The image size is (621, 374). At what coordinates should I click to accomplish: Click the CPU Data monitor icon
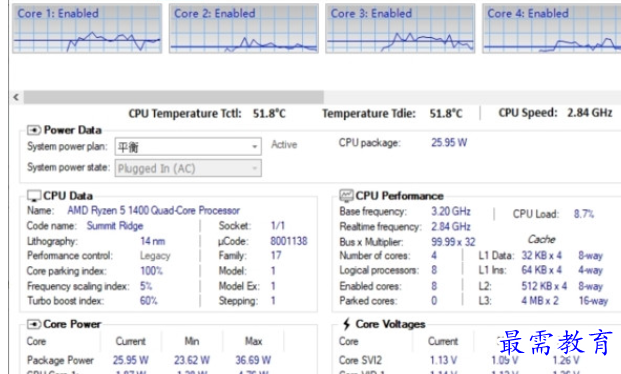point(34,196)
